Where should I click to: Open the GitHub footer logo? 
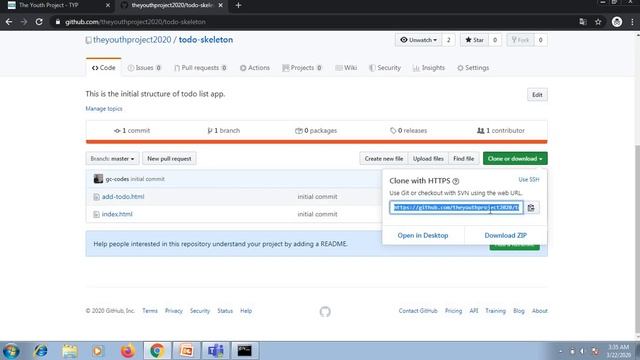click(x=325, y=312)
